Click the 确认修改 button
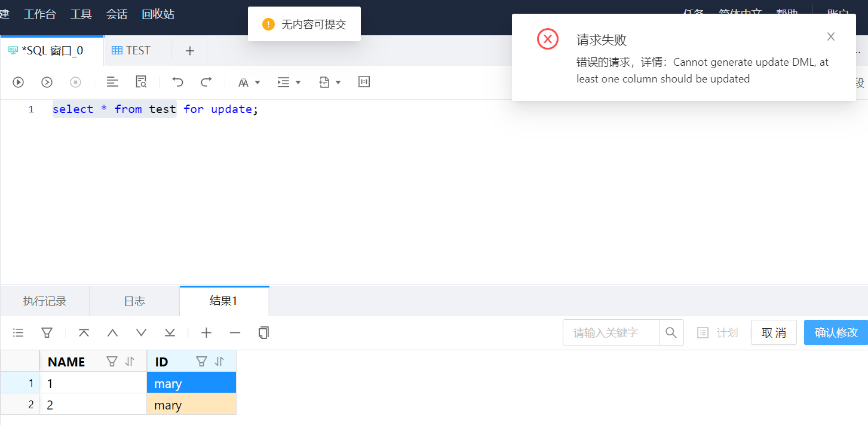This screenshot has height=425, width=868. point(836,332)
